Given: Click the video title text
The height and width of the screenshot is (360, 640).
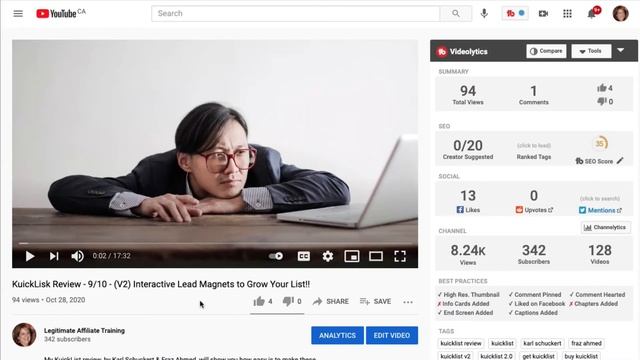Looking at the screenshot, I should tap(161, 284).
